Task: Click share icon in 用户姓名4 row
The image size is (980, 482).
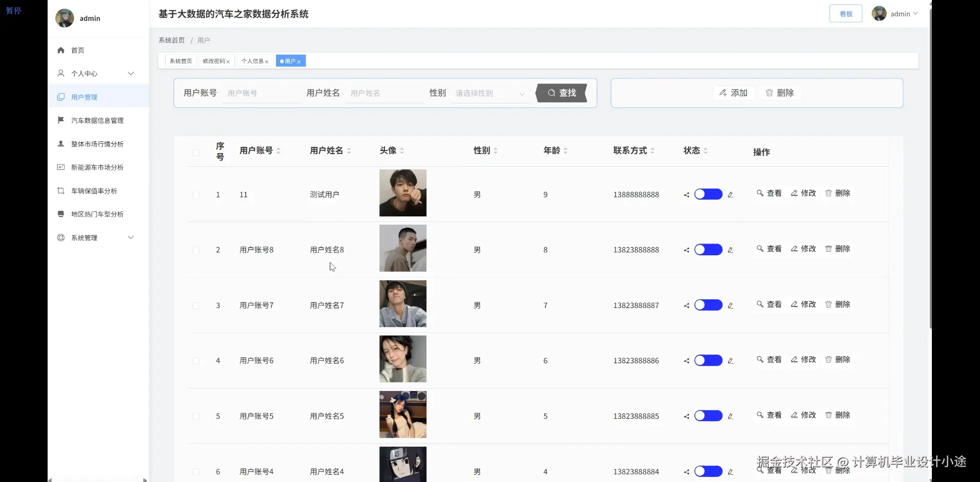Action: (687, 472)
